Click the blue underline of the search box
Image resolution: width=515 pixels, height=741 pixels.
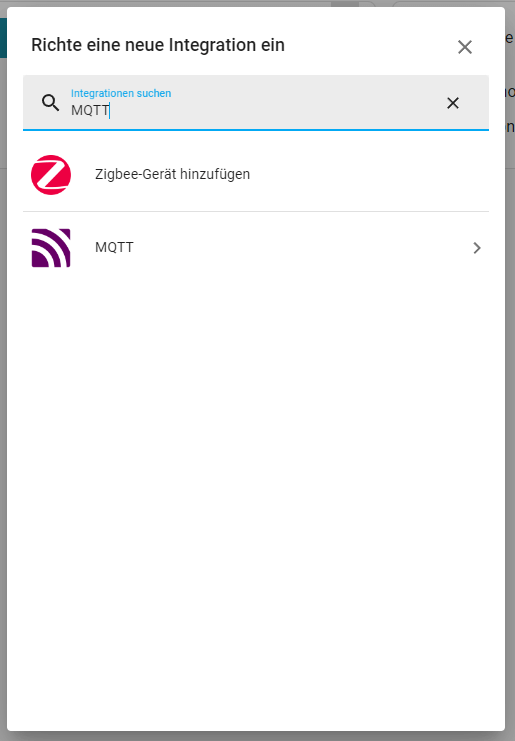[x=256, y=129]
